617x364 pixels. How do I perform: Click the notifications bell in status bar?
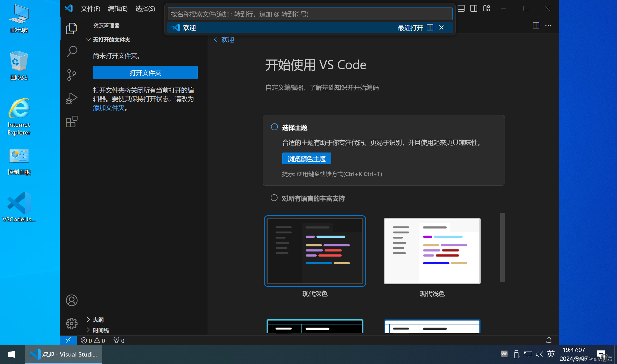[549, 340]
